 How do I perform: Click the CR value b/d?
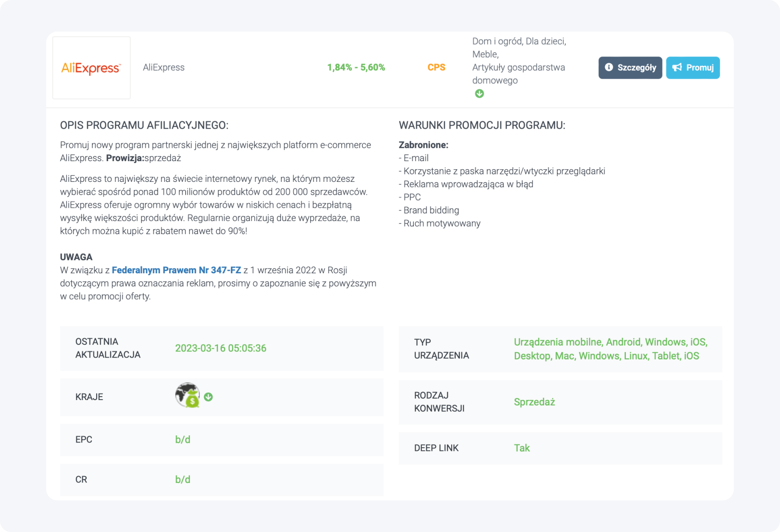click(183, 480)
